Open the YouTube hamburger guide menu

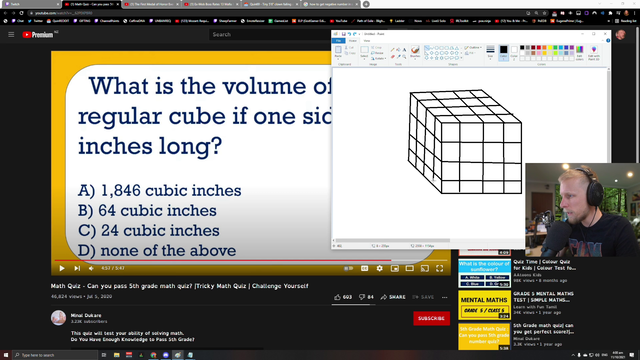tap(11, 35)
